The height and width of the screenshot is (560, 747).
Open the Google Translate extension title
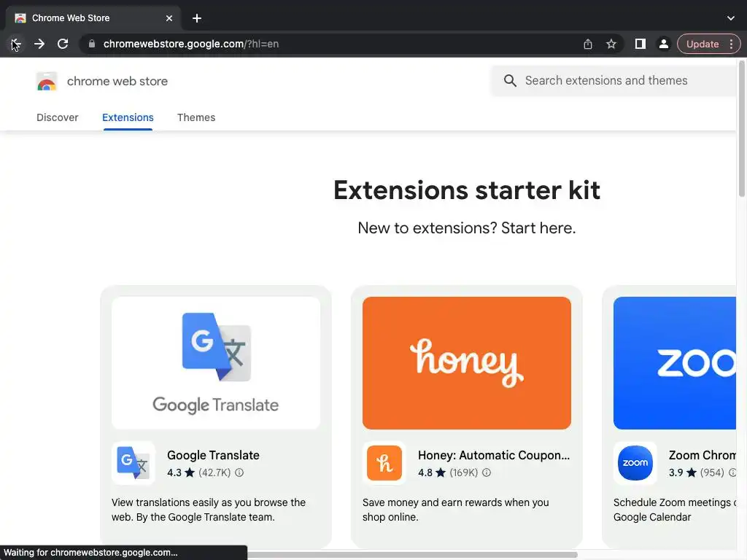click(x=213, y=455)
